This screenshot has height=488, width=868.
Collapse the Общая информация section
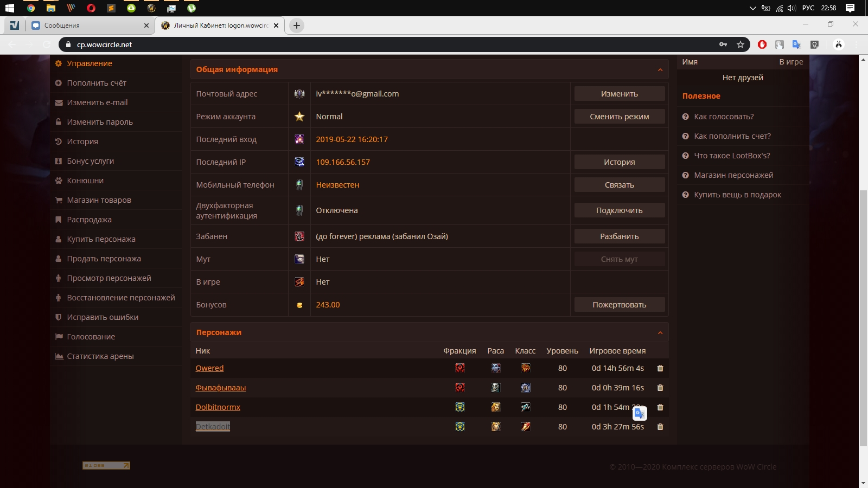point(660,69)
